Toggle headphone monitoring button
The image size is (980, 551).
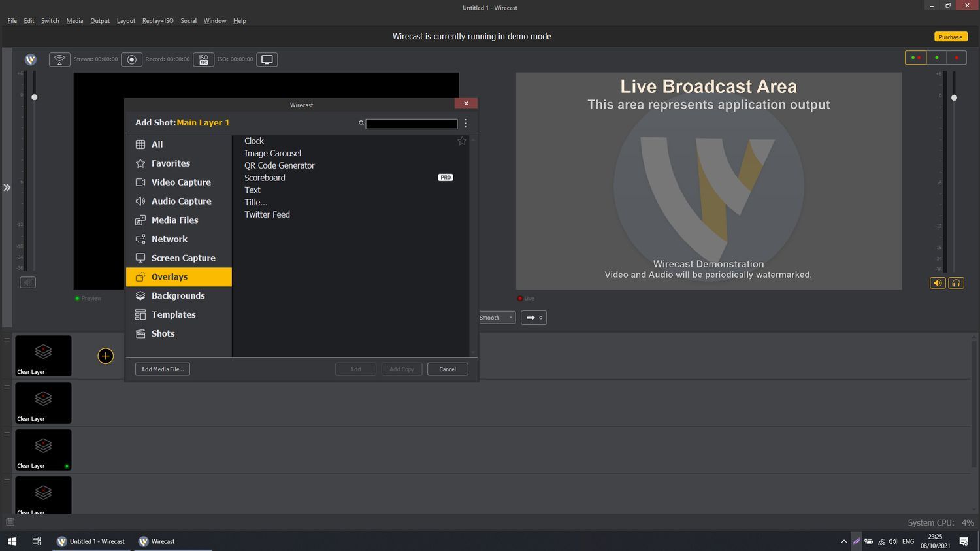coord(956,283)
